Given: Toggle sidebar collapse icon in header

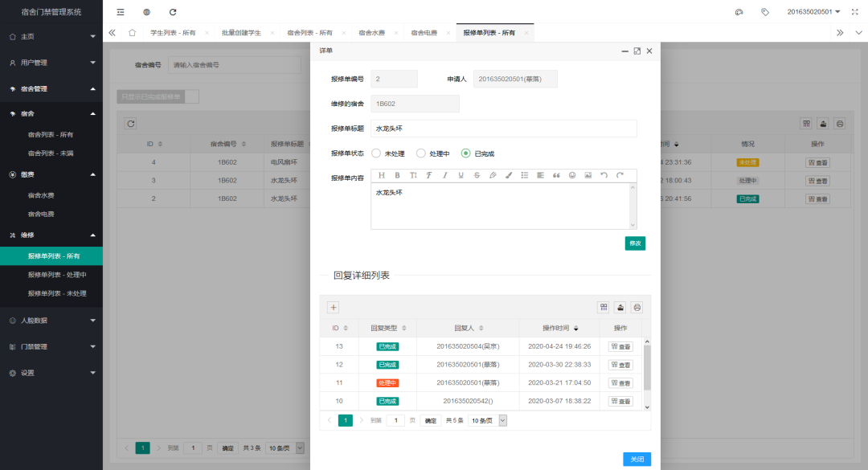Looking at the screenshot, I should pos(120,11).
